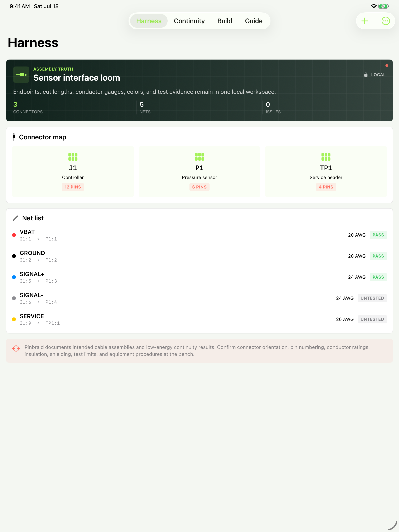Tap the blue SIGNAL+ wire color dot

click(14, 277)
